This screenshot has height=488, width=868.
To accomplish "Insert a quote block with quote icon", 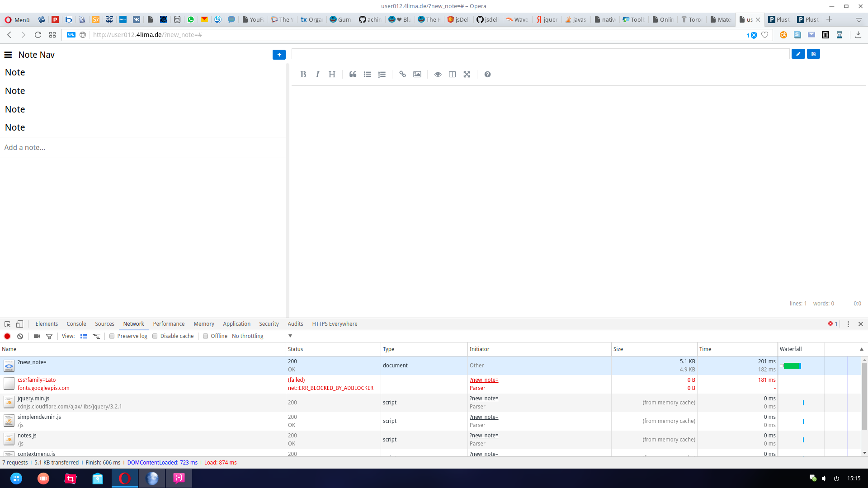I will 353,75.
